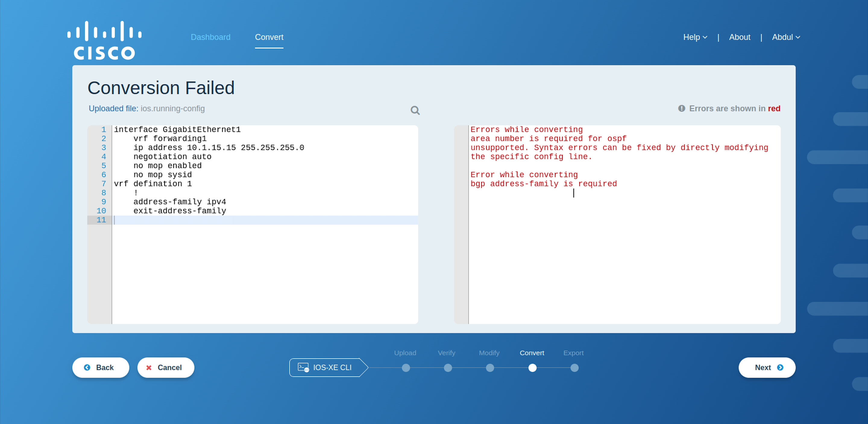Click the 'Errors while converting' heading line

[526, 130]
